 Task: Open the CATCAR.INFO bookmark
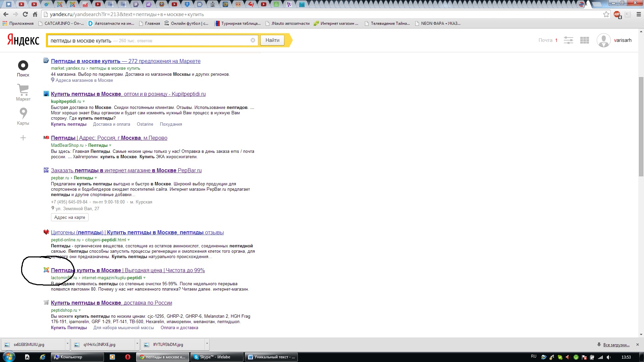[x=61, y=23]
